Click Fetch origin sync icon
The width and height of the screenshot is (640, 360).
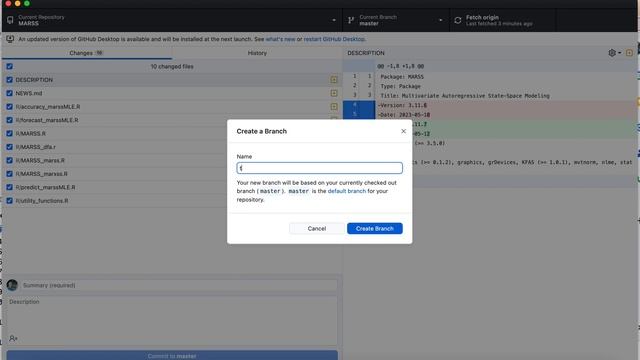pyautogui.click(x=458, y=20)
